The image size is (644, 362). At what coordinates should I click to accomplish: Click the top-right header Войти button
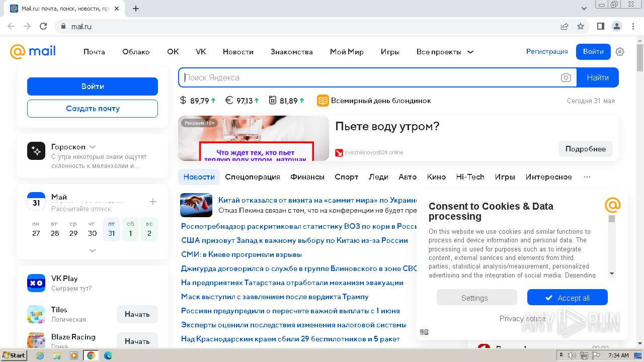tap(593, 51)
